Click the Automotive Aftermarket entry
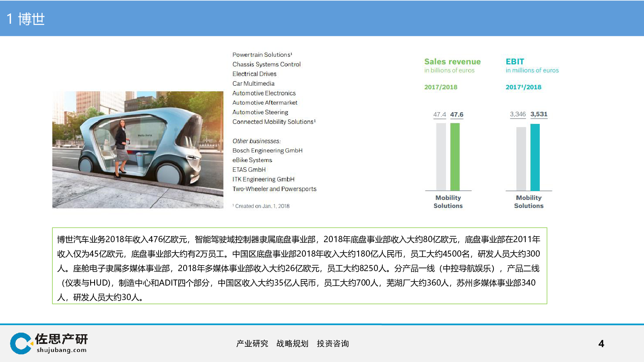 click(x=265, y=103)
